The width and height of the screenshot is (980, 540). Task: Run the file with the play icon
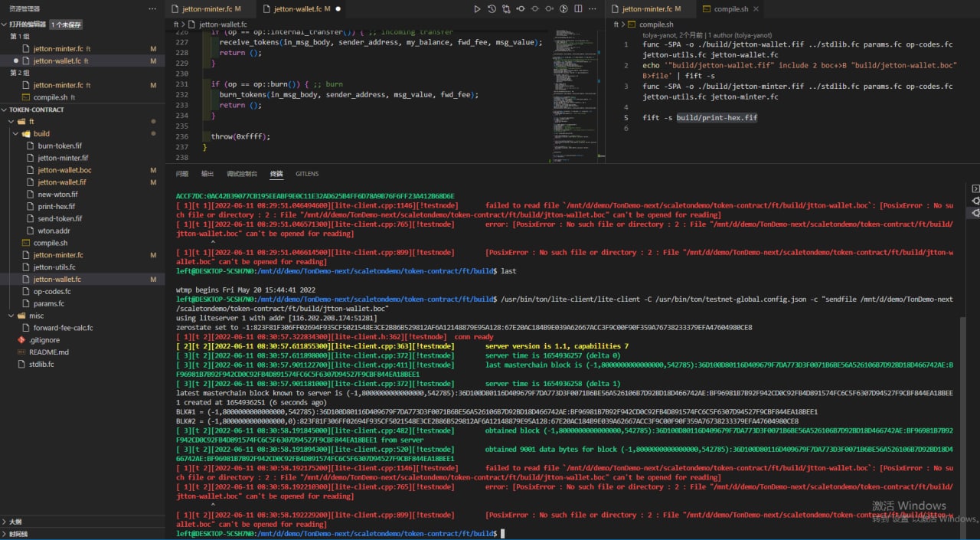click(x=477, y=9)
